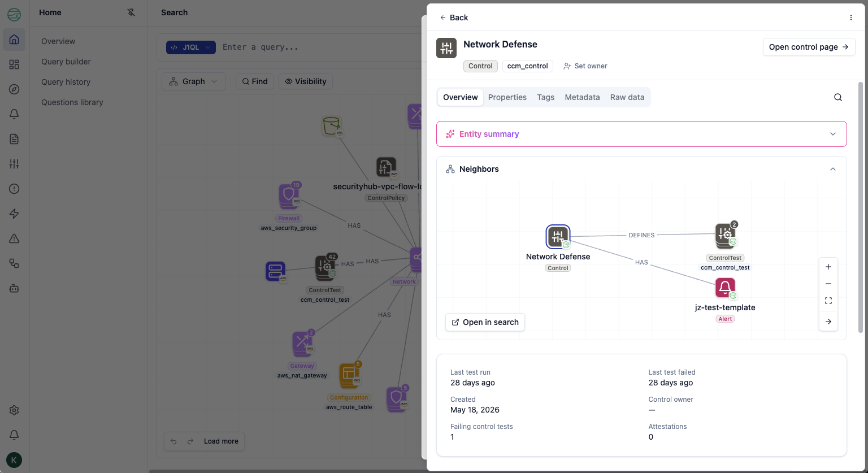The image size is (868, 473).
Task: Open the dashboards grid icon in sidebar
Action: click(x=14, y=64)
